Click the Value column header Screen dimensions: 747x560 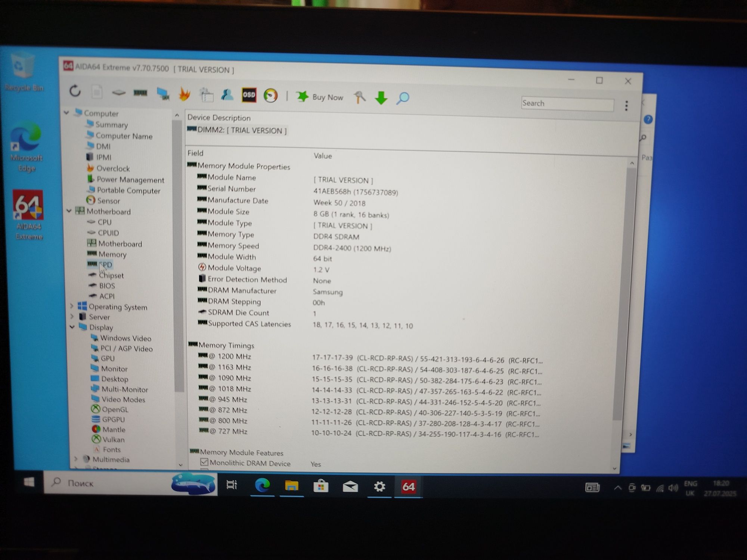[323, 156]
